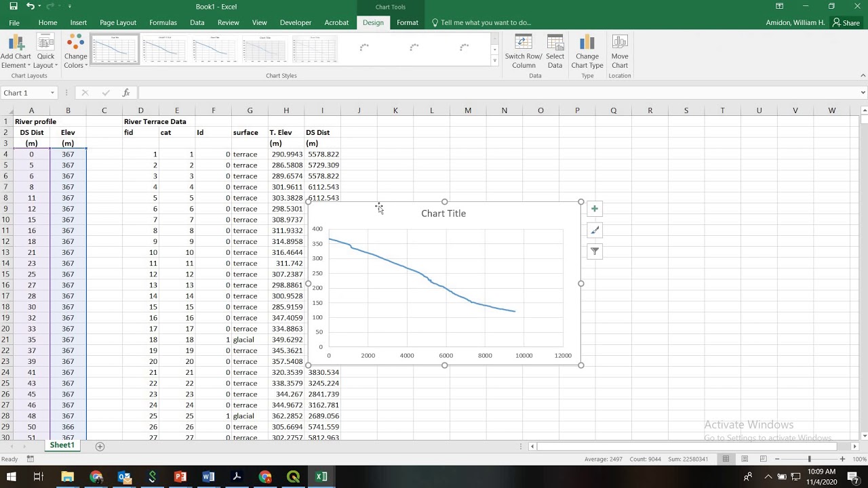Select the Sheet1 tab
This screenshot has width=868, height=488.
[62, 445]
